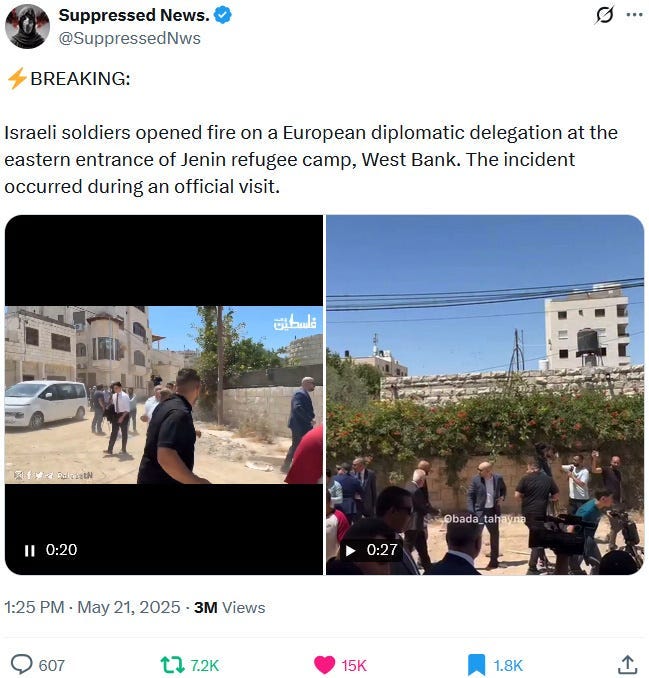Open the Suppressed News profile avatar

(x=27, y=26)
